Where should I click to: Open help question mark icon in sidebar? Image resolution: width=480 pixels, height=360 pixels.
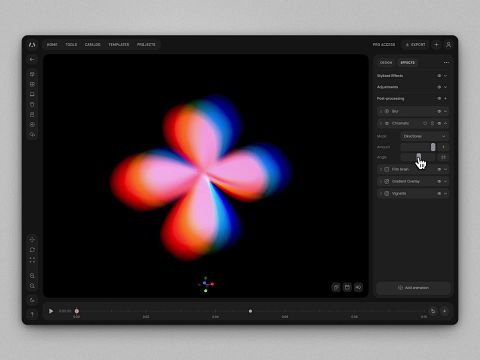(x=32, y=314)
